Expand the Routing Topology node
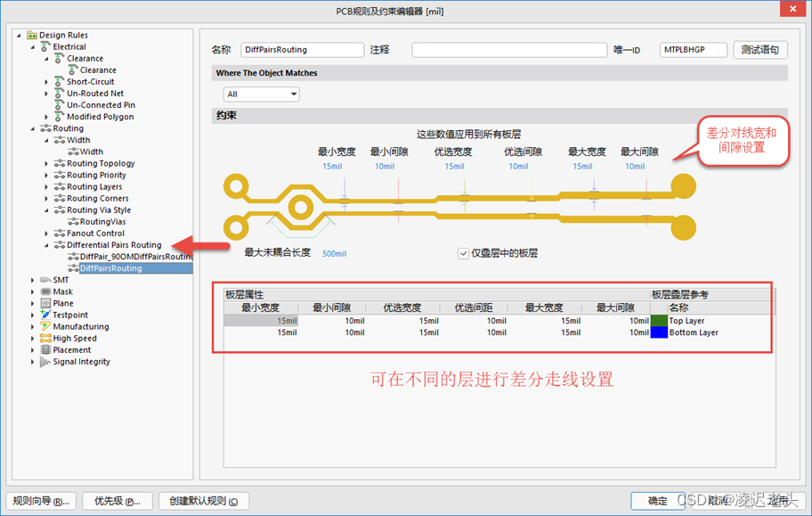The width and height of the screenshot is (812, 516). coord(47,164)
